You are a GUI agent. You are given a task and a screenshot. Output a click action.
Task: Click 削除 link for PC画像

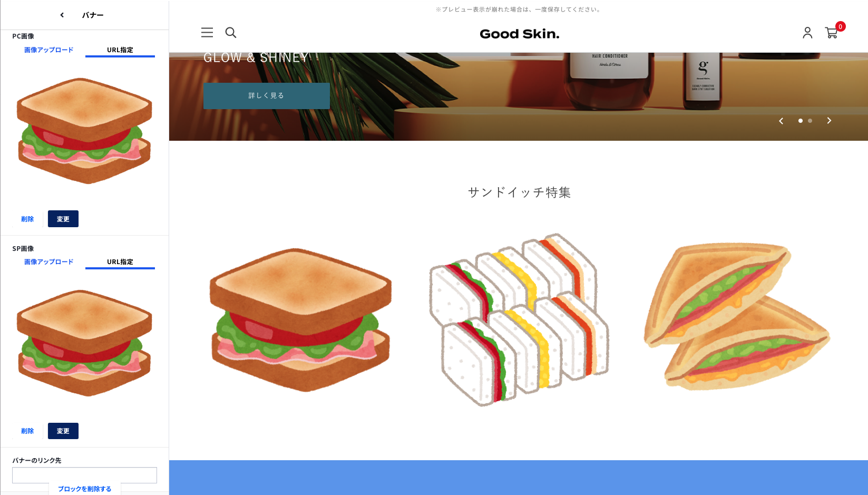[27, 219]
